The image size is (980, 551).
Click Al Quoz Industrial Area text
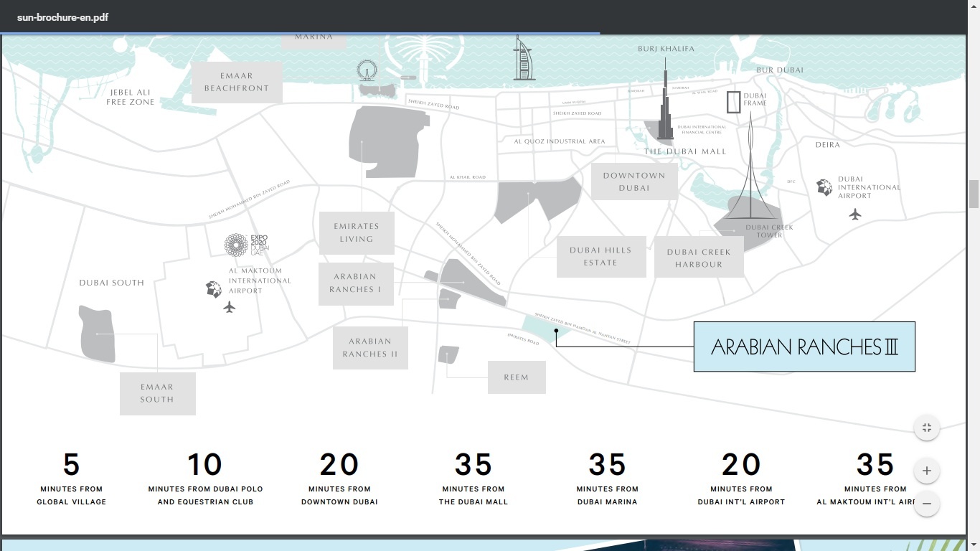pos(560,141)
